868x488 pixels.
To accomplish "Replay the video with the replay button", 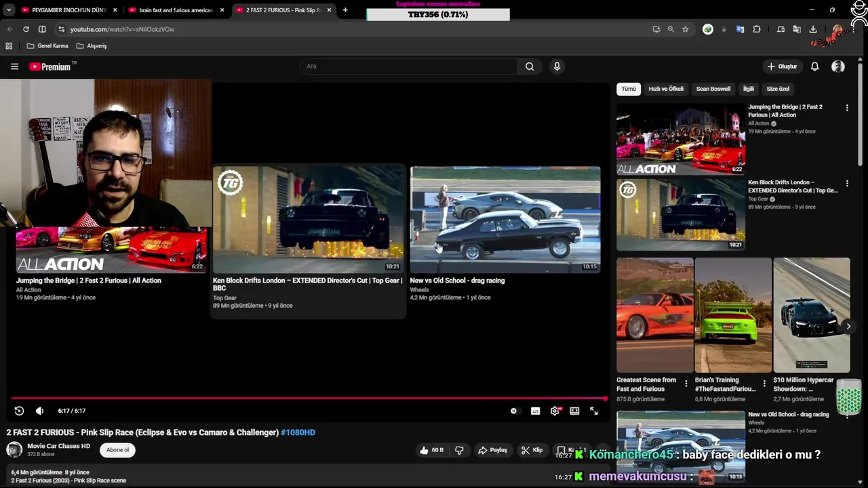I will 19,411.
